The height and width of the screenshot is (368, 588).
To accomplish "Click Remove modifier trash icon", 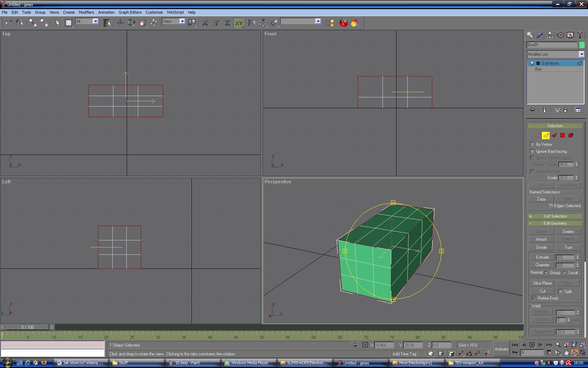I will pyautogui.click(x=565, y=110).
